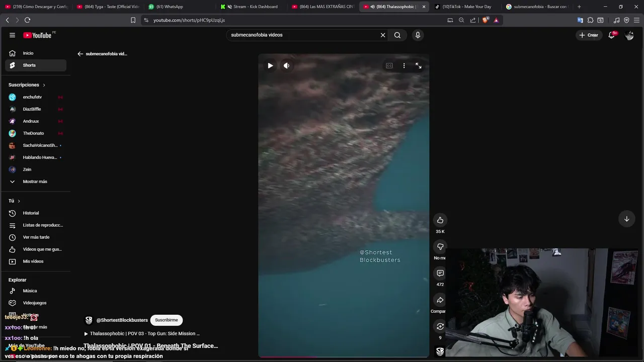
Task: Go back in browser history
Action: tap(7, 20)
